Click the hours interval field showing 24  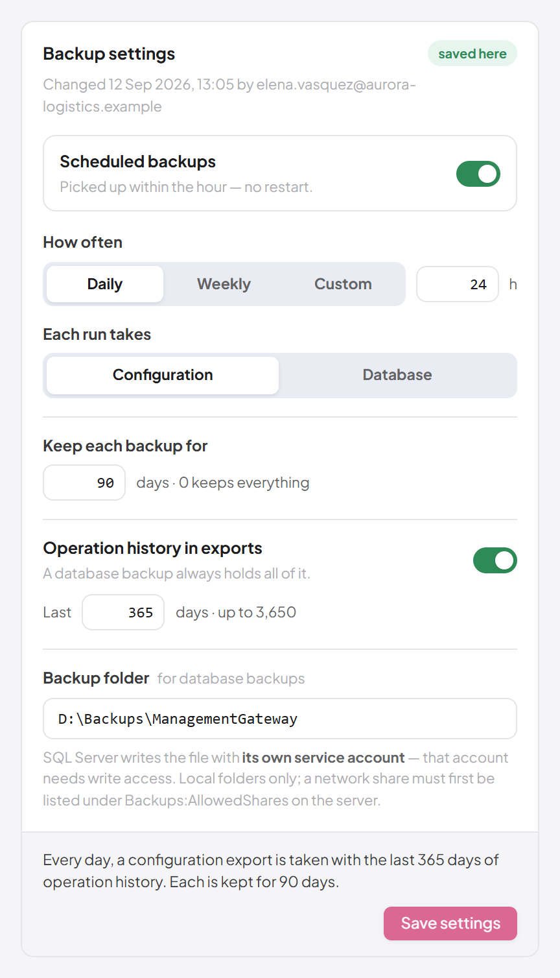[458, 284]
